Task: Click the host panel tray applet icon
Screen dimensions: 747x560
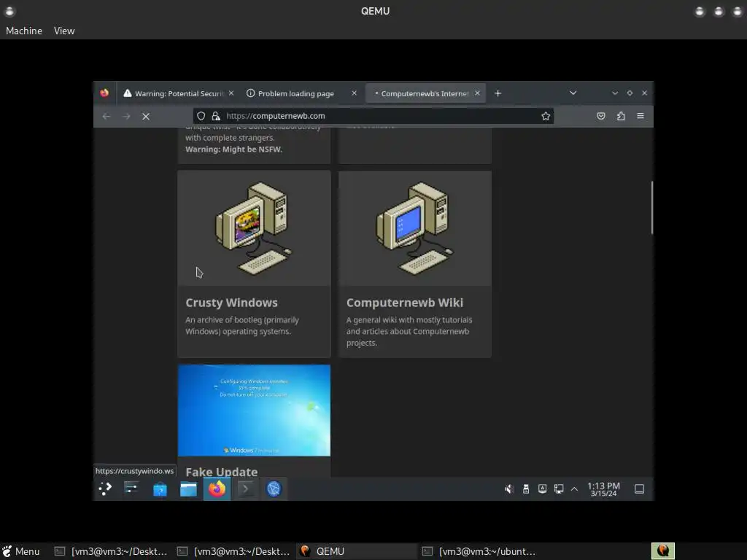Action: click(x=662, y=551)
